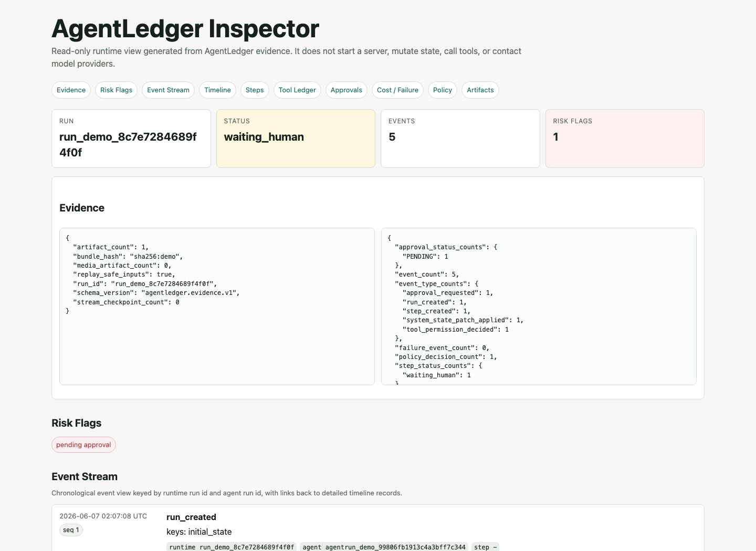The image size is (756, 551).
Task: Click the RISK FLAGS count card
Action: [x=625, y=139]
